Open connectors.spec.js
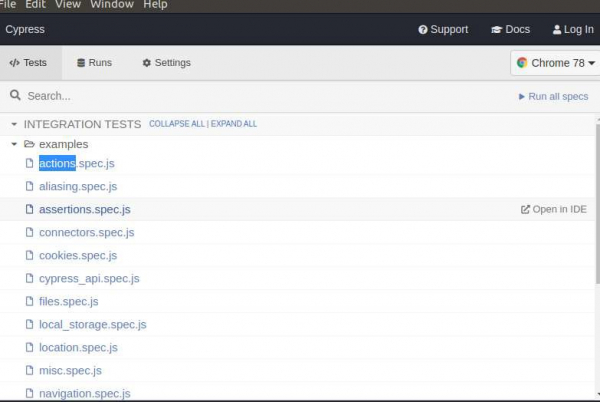The image size is (600, 402). [86, 232]
